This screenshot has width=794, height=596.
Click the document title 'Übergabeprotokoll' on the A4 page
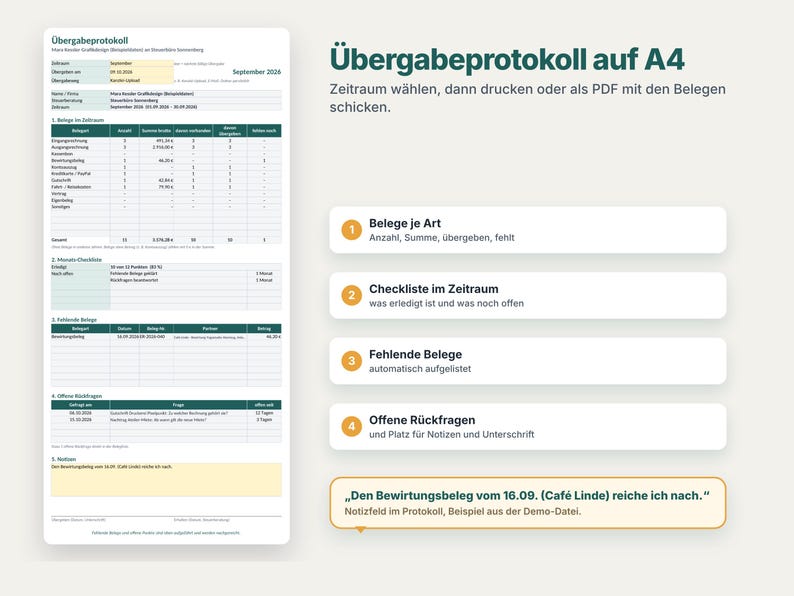click(90, 41)
